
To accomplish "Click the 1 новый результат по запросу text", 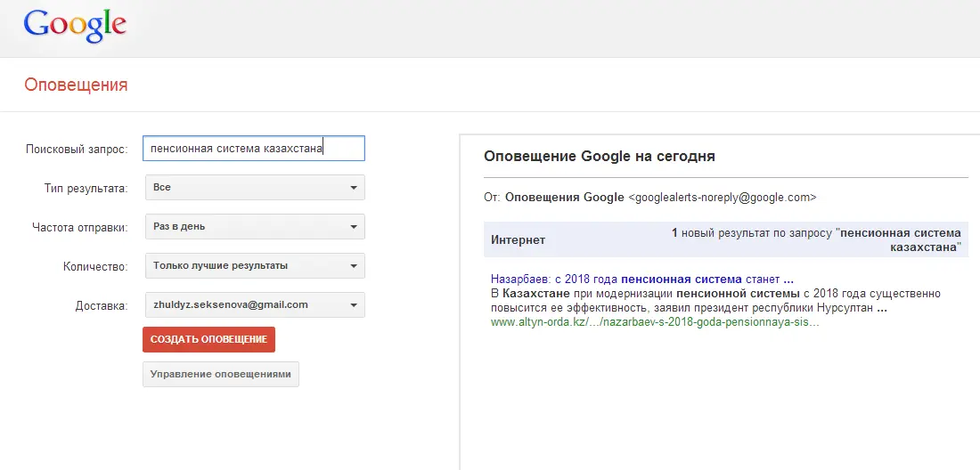I will (815, 239).
